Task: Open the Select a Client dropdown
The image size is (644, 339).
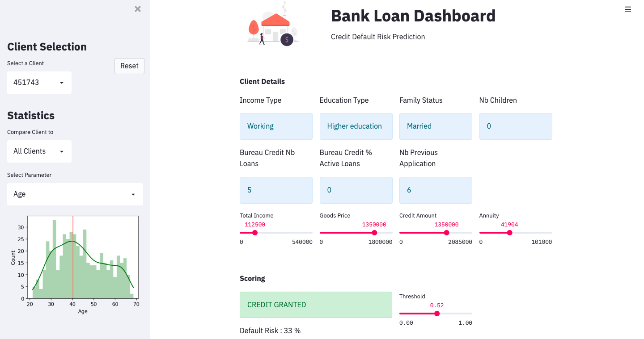Action: (39, 83)
